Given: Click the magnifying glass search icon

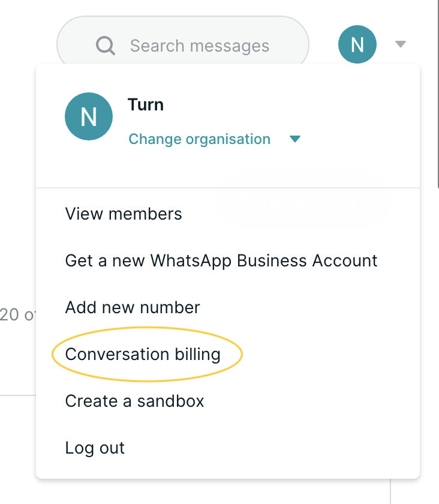Looking at the screenshot, I should tap(106, 46).
